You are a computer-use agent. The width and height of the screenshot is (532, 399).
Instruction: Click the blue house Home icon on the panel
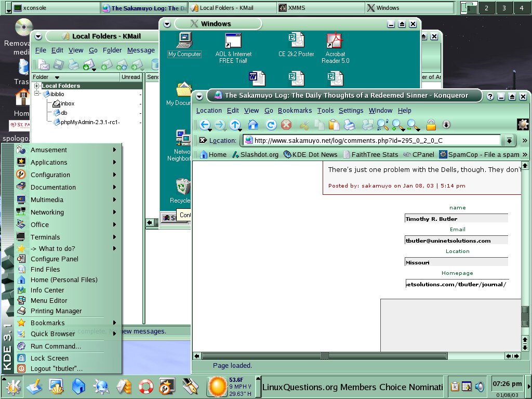78,387
